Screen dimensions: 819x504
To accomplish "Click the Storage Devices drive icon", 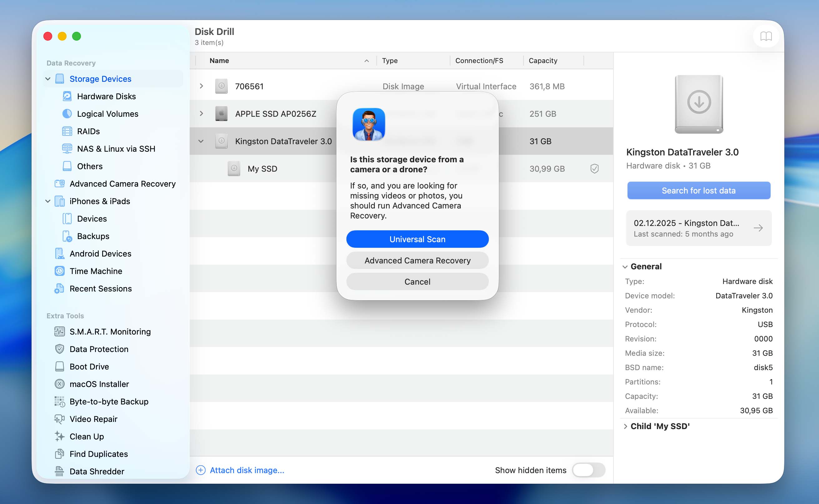I will pyautogui.click(x=60, y=79).
